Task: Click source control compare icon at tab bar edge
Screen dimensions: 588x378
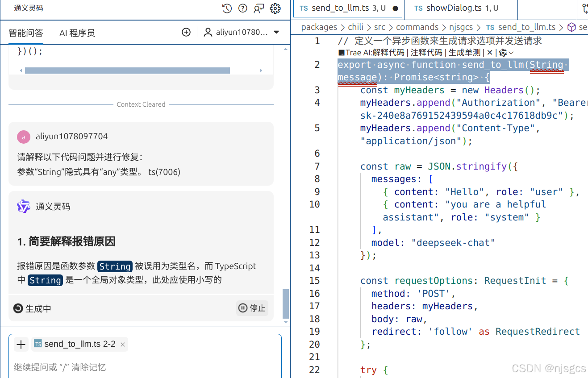Action: click(x=584, y=8)
